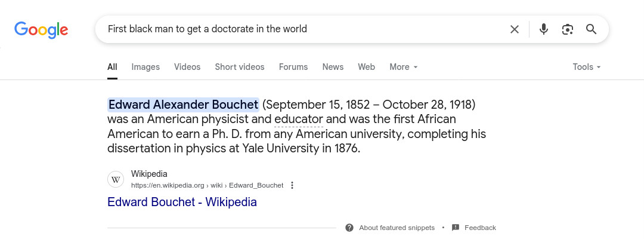
Task: Click the About featured snippets link
Action: point(397,228)
